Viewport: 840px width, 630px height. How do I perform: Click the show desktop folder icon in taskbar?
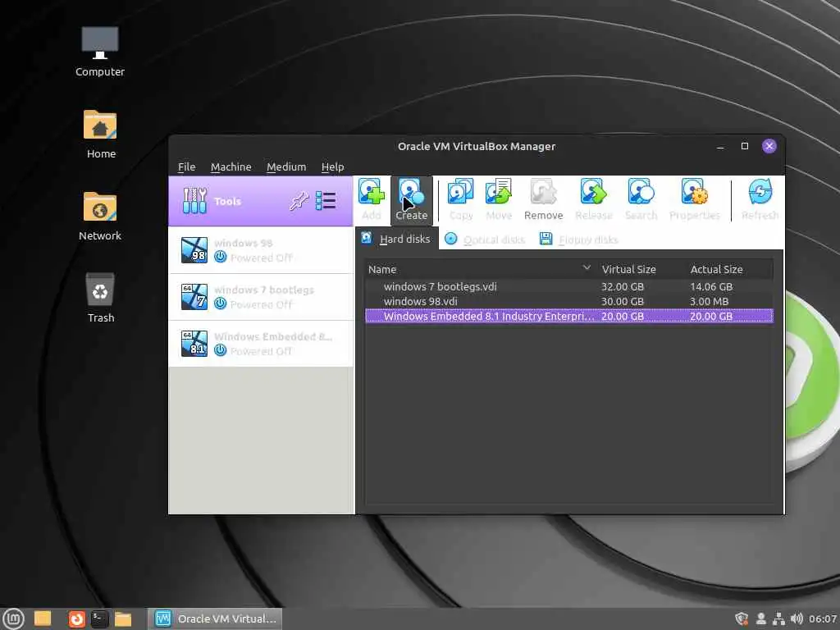(x=43, y=619)
